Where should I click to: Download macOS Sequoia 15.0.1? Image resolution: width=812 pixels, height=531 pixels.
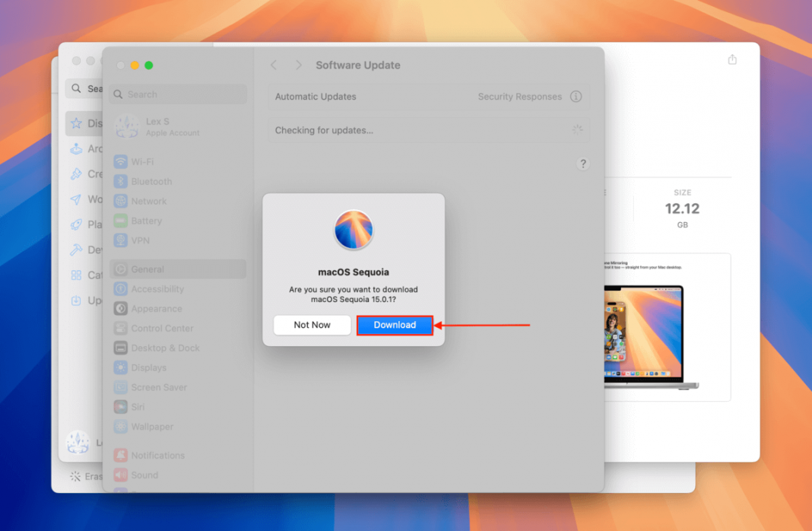[395, 325]
